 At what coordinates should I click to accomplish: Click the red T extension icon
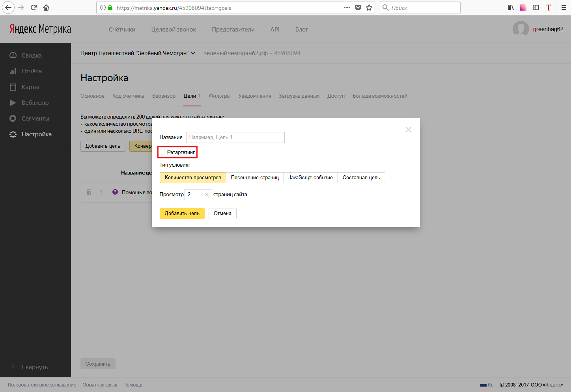(x=549, y=7)
